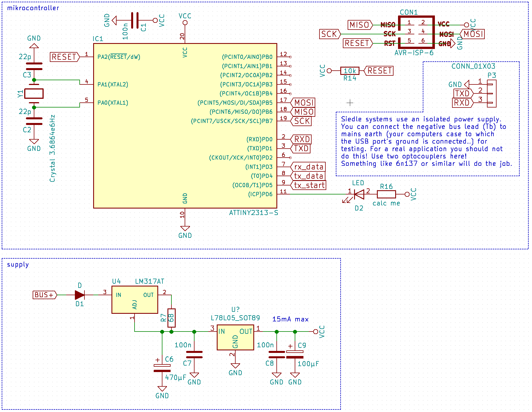The image size is (532, 412).
Task: Click the 'PA0(XTAL1)' pin name
Action: point(113,103)
